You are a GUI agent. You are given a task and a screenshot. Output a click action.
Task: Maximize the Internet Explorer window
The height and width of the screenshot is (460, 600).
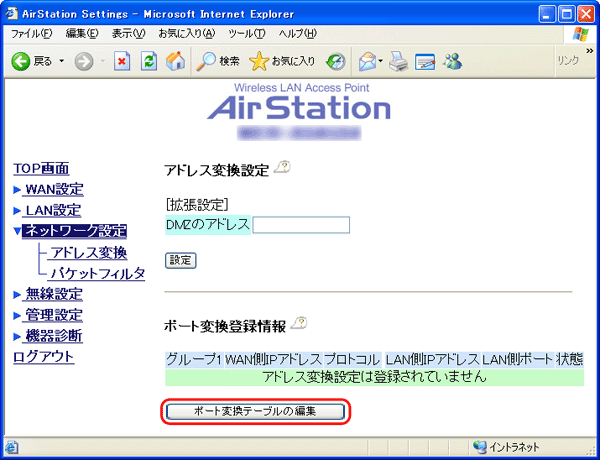[567, 15]
